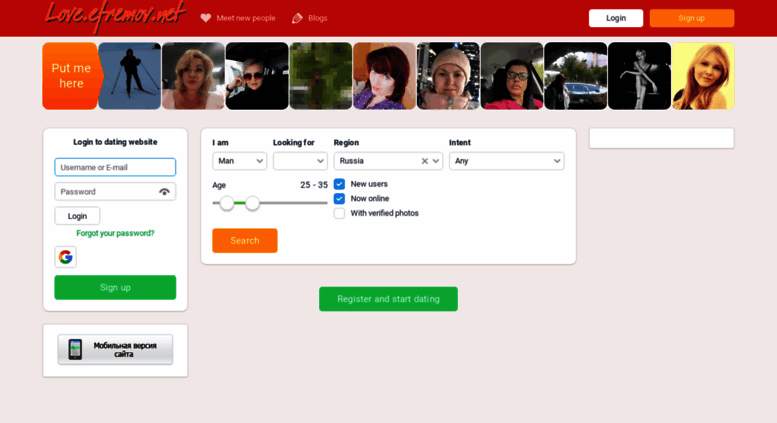Screen dimensions: 777x423
Task: Click the white Login button in header
Action: (616, 18)
